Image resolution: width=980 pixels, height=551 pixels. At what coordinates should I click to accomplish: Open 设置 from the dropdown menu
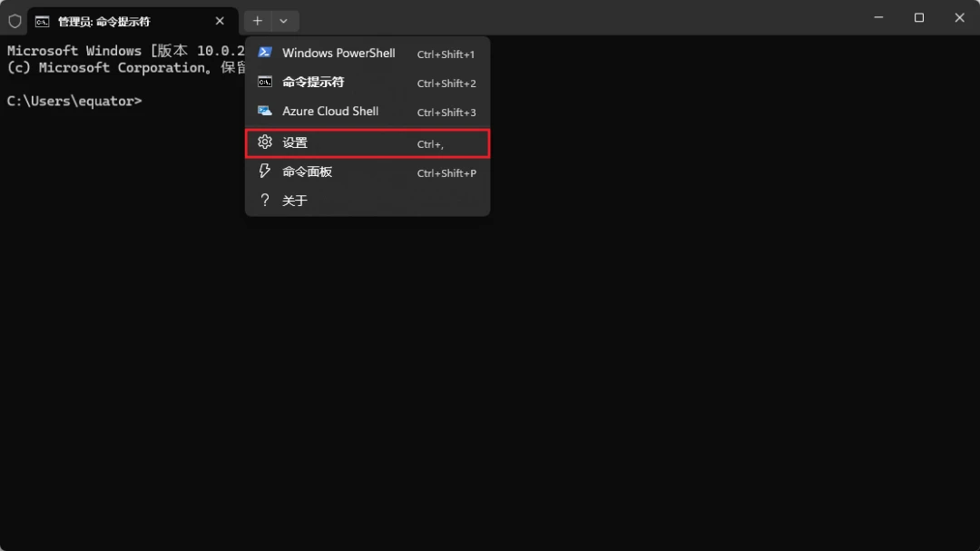(x=367, y=143)
